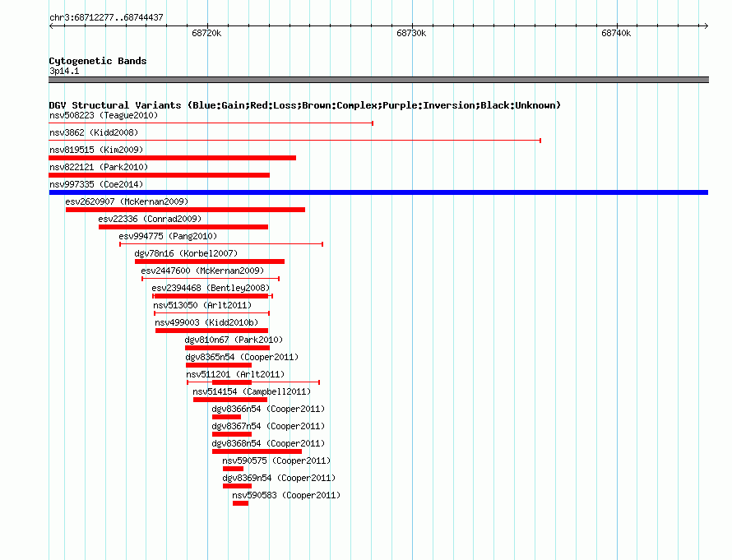Click the nsv513050 (Arlt2011) label
The height and width of the screenshot is (560, 732).
point(202,305)
